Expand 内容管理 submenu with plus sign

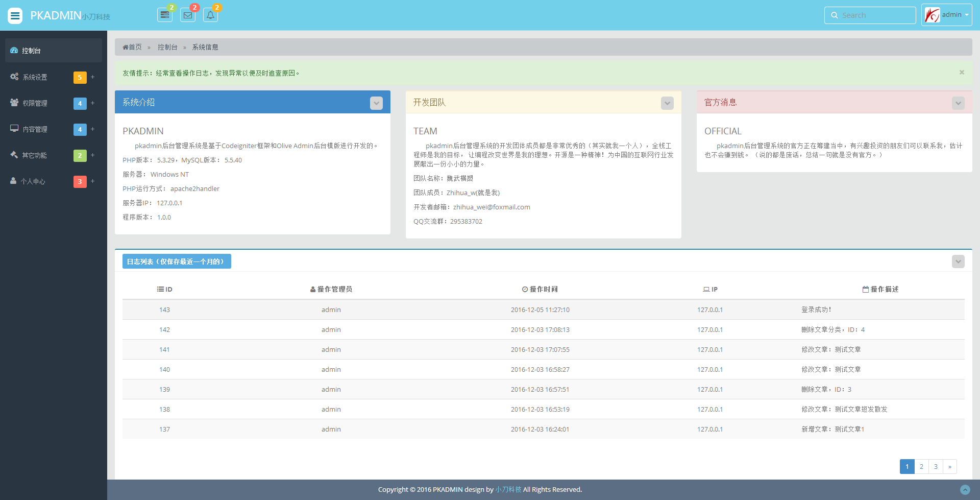coord(93,129)
